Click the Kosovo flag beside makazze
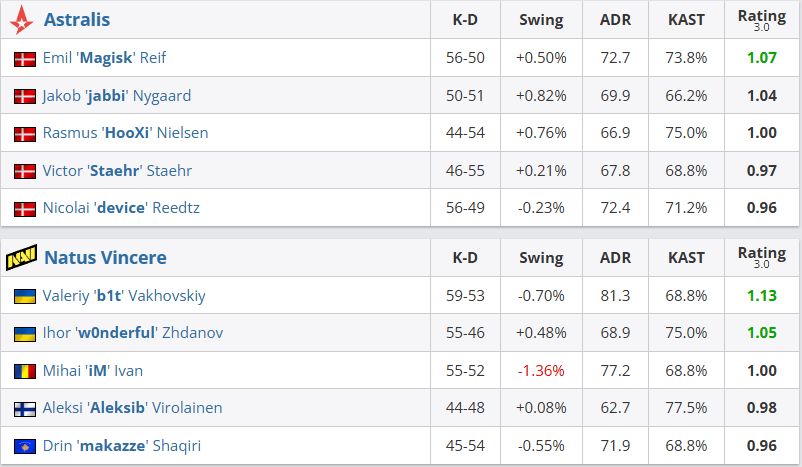Image resolution: width=802 pixels, height=467 pixels. [25, 446]
